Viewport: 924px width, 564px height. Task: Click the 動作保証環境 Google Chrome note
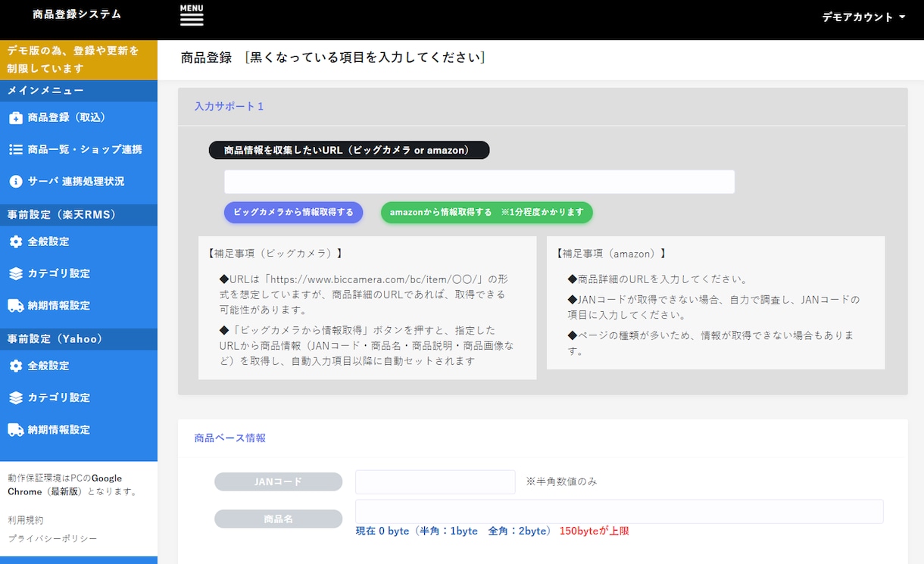point(73,485)
